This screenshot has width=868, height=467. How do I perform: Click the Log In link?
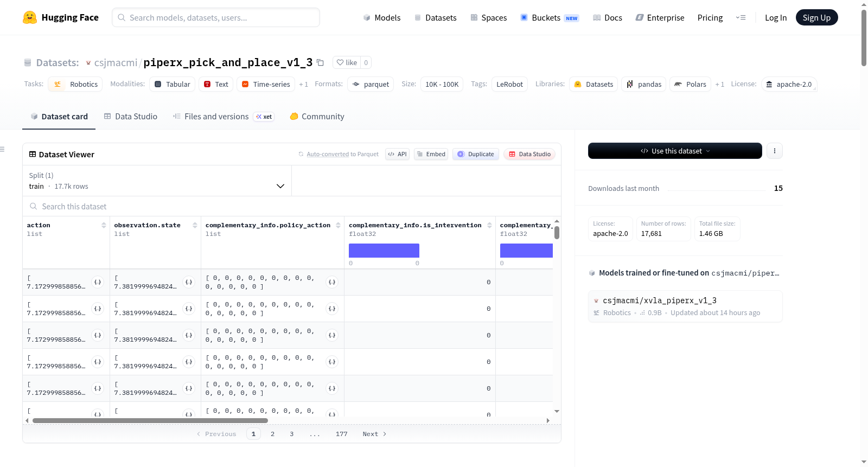[776, 17]
